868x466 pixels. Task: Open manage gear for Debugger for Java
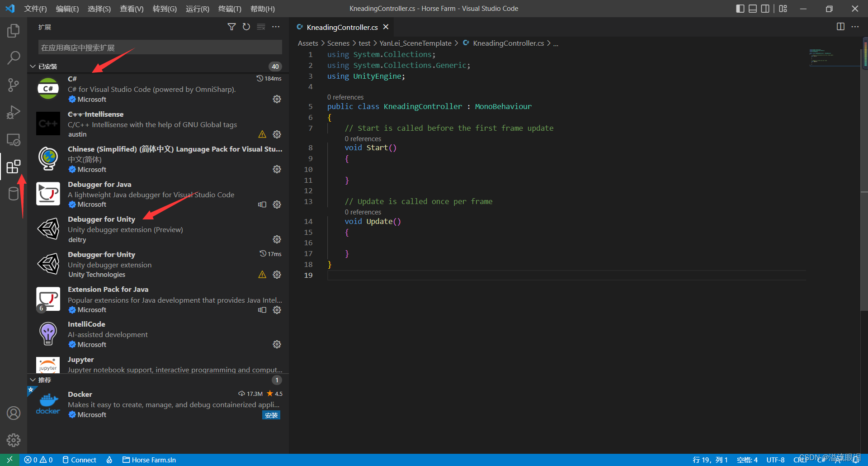point(277,204)
